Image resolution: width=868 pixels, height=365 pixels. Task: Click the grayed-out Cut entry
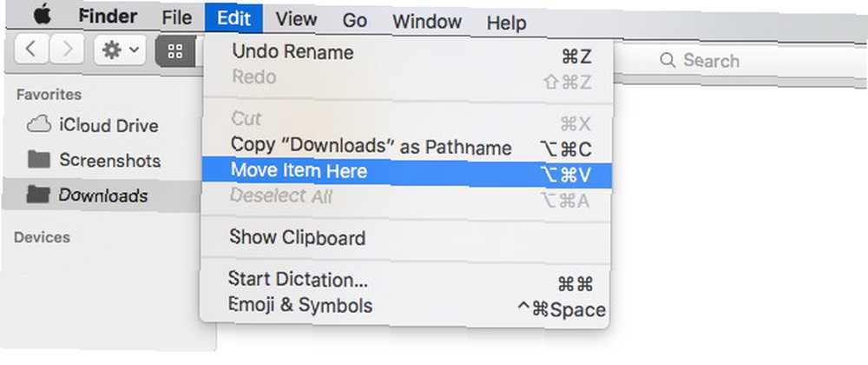(408, 120)
